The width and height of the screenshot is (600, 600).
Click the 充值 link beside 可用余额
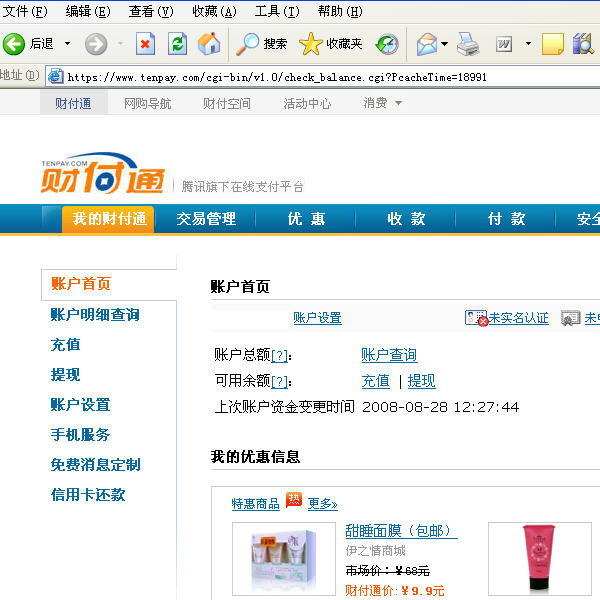375,381
